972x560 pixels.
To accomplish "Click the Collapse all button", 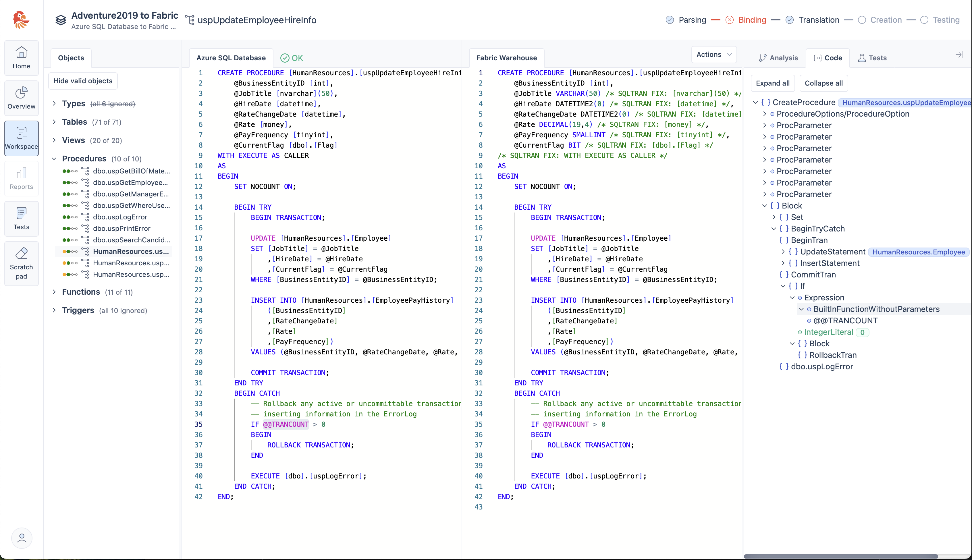I will pyautogui.click(x=823, y=83).
